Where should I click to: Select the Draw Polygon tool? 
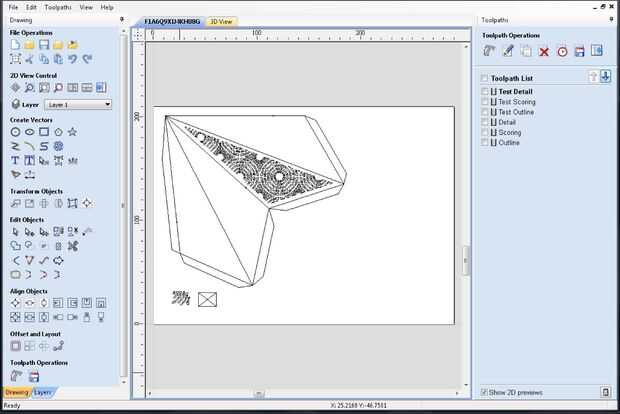(58, 132)
